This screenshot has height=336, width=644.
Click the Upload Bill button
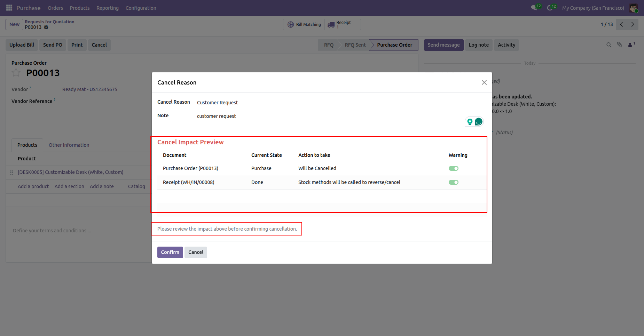click(x=22, y=45)
